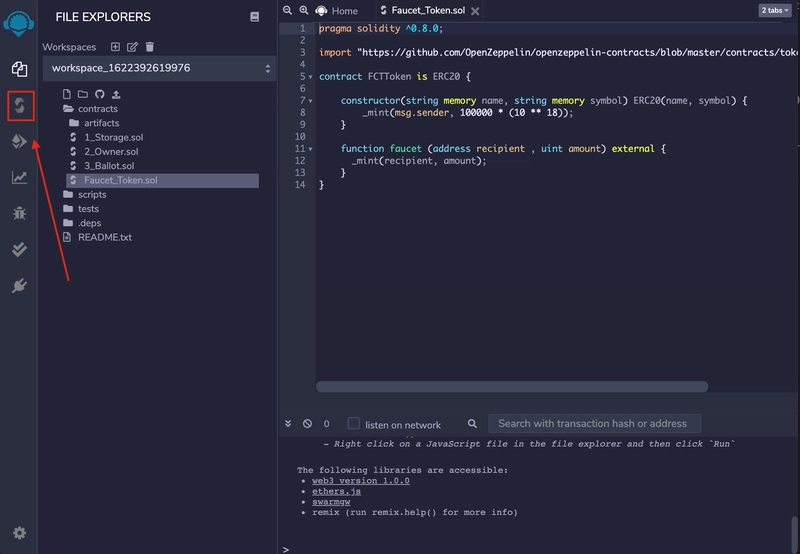Open the Solidity compiler sidebar icon
Screen dimensions: 800x554
pos(20,106)
